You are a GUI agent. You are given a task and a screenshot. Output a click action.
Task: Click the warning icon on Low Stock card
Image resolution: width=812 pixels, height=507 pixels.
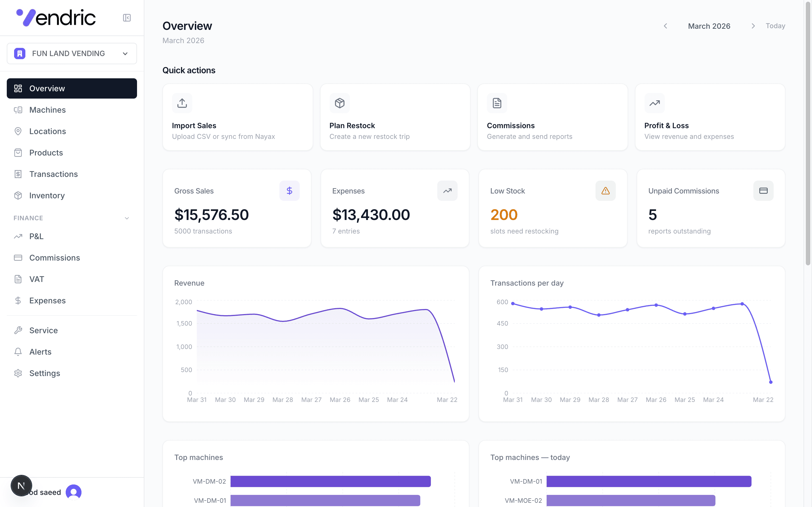pos(605,190)
